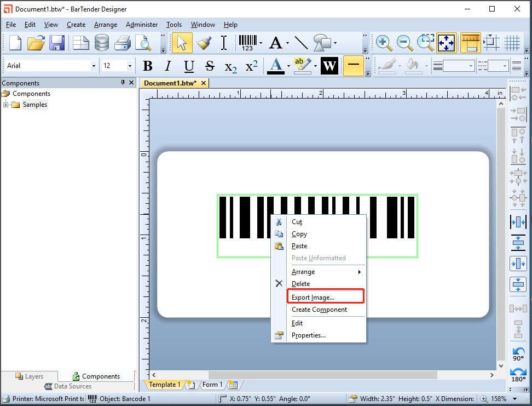Click the text highlight color pen

click(303, 66)
